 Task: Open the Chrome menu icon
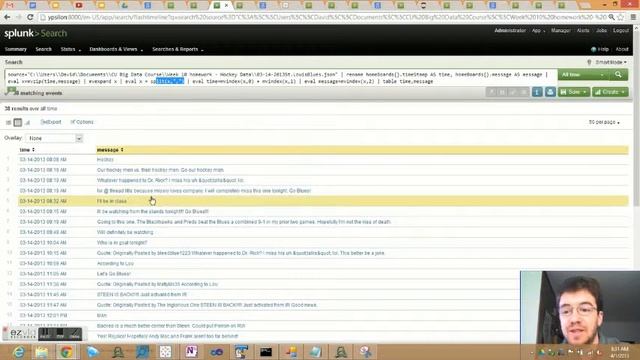633,17
